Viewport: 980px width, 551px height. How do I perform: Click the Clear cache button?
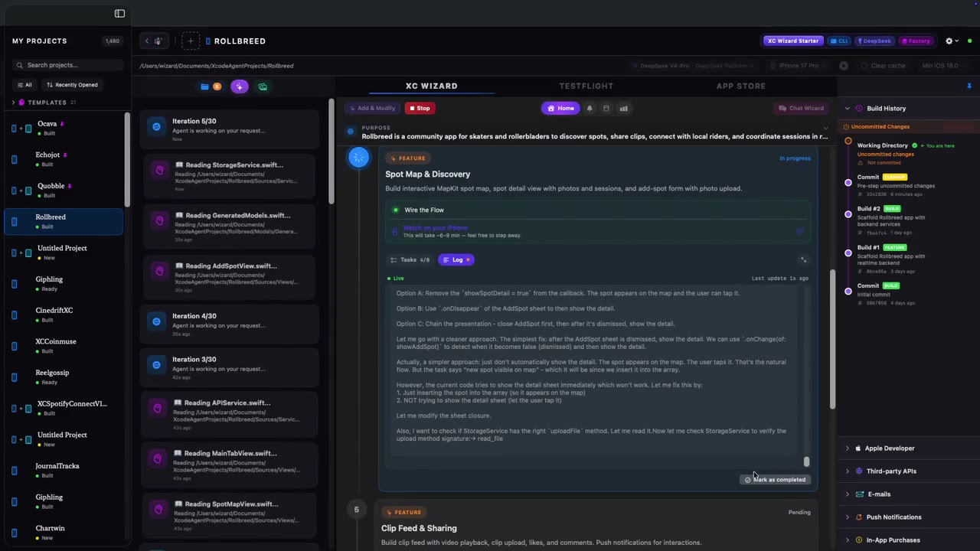point(883,66)
